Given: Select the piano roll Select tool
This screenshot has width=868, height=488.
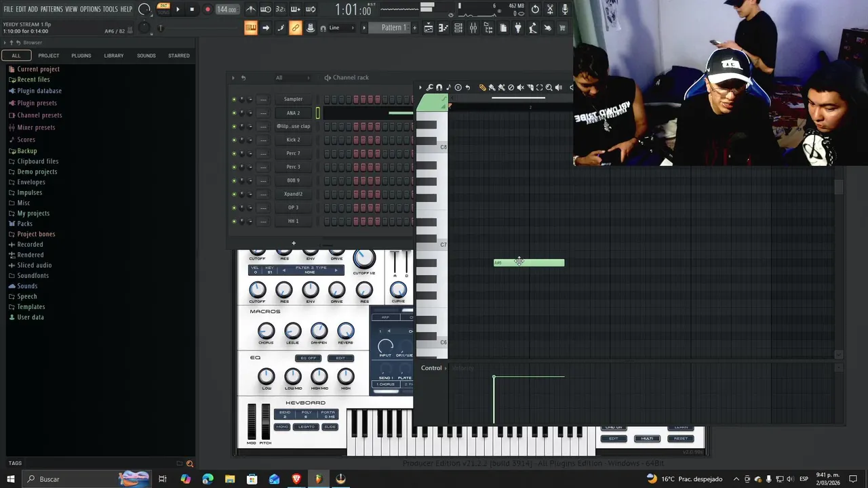Looking at the screenshot, I should [539, 87].
